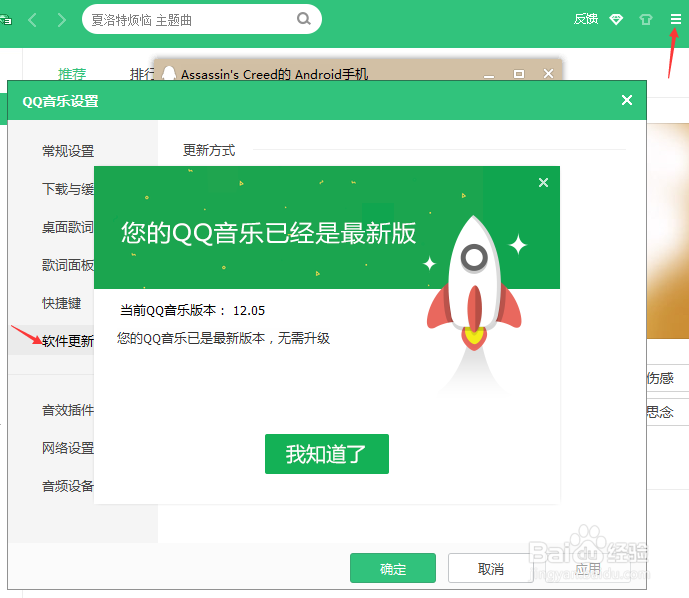Select 音频设备 settings category
Viewport: 689px width, 598px height.
(x=68, y=486)
